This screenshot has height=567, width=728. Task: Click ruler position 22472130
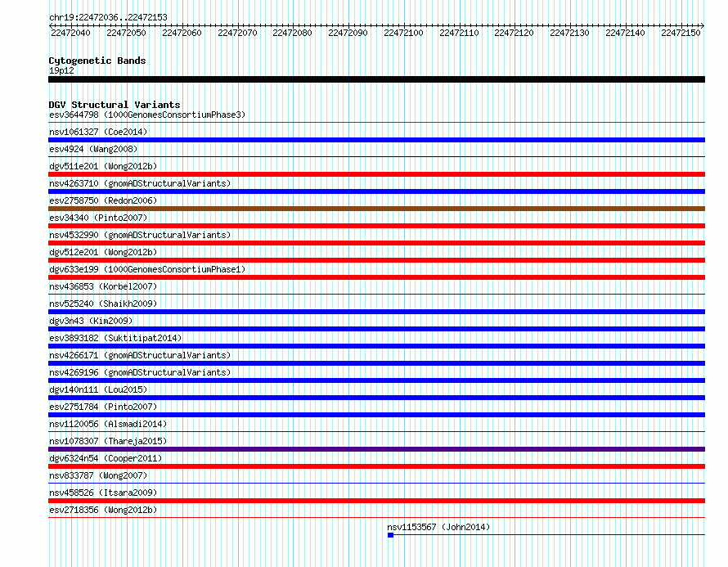pyautogui.click(x=569, y=33)
